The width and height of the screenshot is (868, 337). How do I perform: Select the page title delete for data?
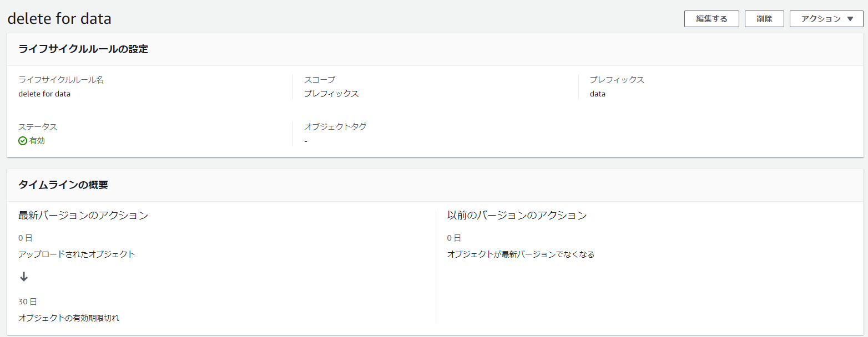tap(59, 18)
